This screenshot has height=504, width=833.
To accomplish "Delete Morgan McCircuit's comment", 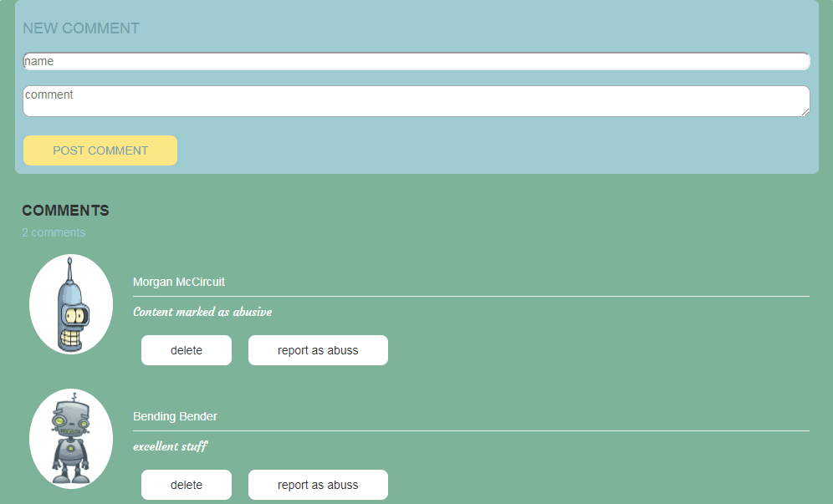I will (x=186, y=350).
